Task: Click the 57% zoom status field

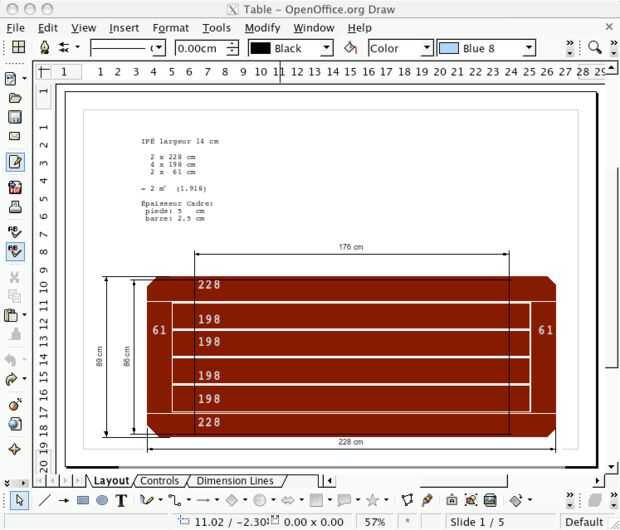Action: point(374,522)
